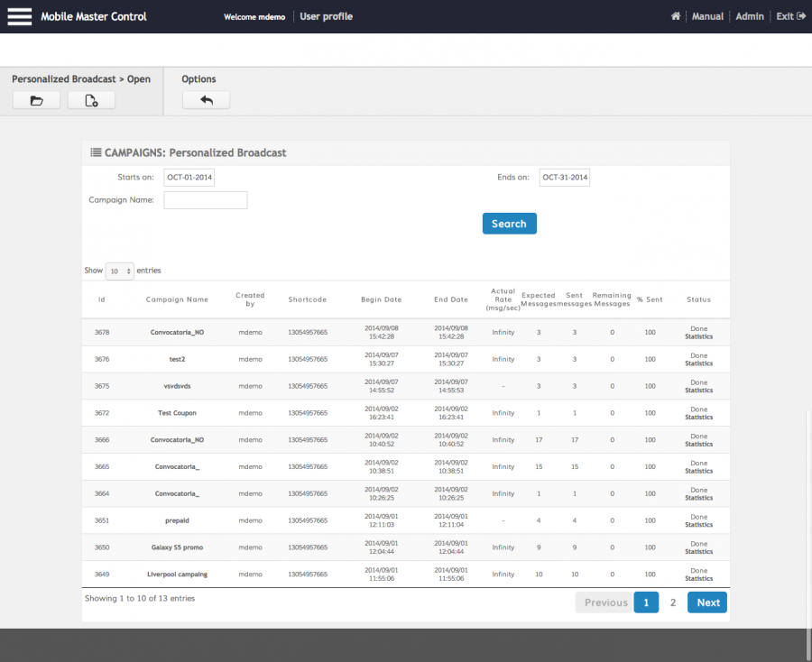Open the Ends on date picker
This screenshot has width=812, height=662.
click(x=564, y=178)
